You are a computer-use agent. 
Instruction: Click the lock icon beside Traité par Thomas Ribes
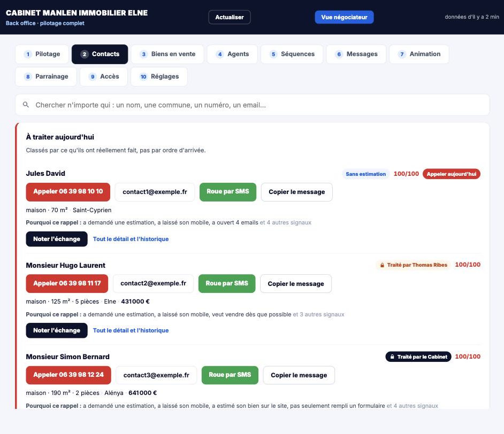[x=382, y=265]
